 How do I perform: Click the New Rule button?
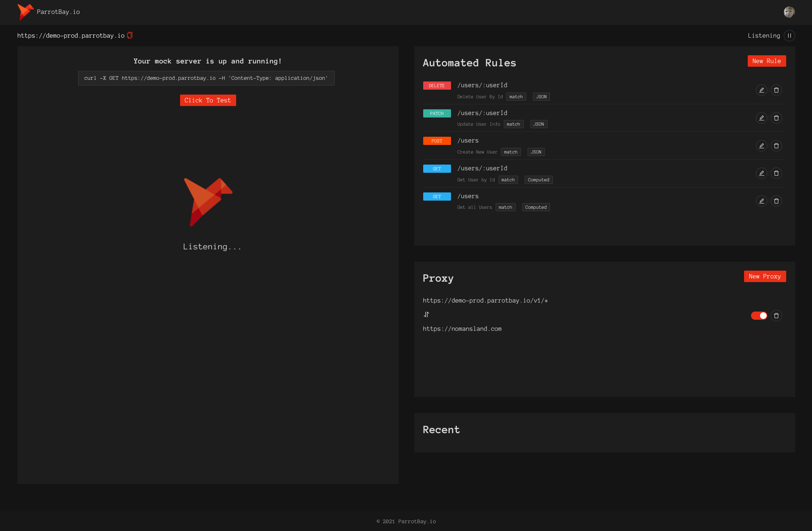[766, 61]
